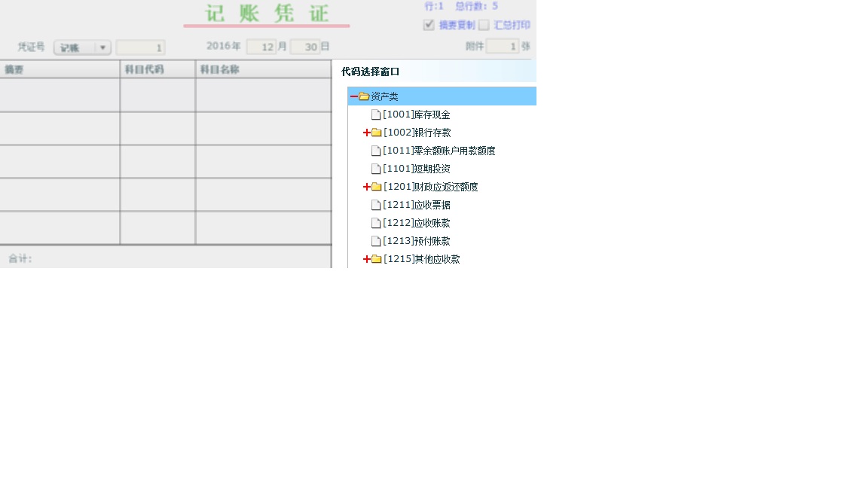
Task: Click the 附件 count input field
Action: 502,47
